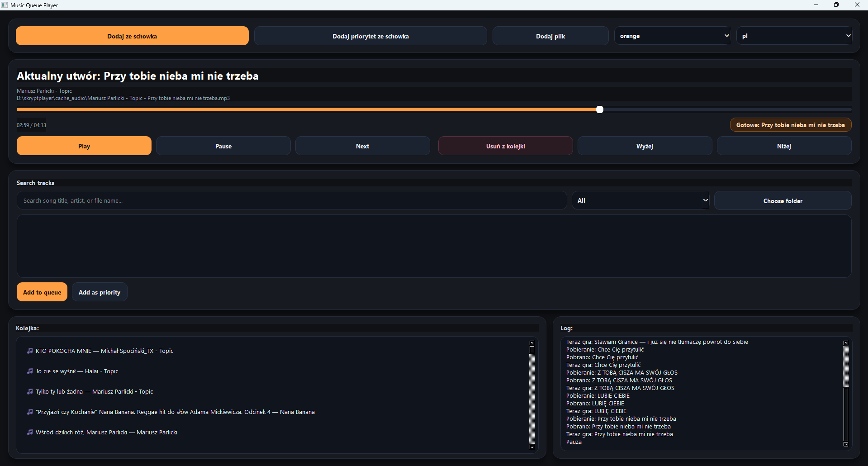This screenshot has height=466, width=868.
Task: Click the playback progress slider handle
Action: click(600, 109)
